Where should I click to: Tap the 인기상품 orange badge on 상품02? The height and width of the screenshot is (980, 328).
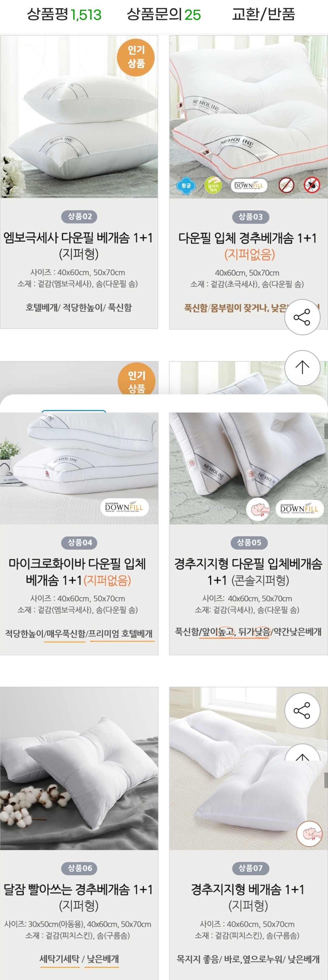(x=136, y=57)
